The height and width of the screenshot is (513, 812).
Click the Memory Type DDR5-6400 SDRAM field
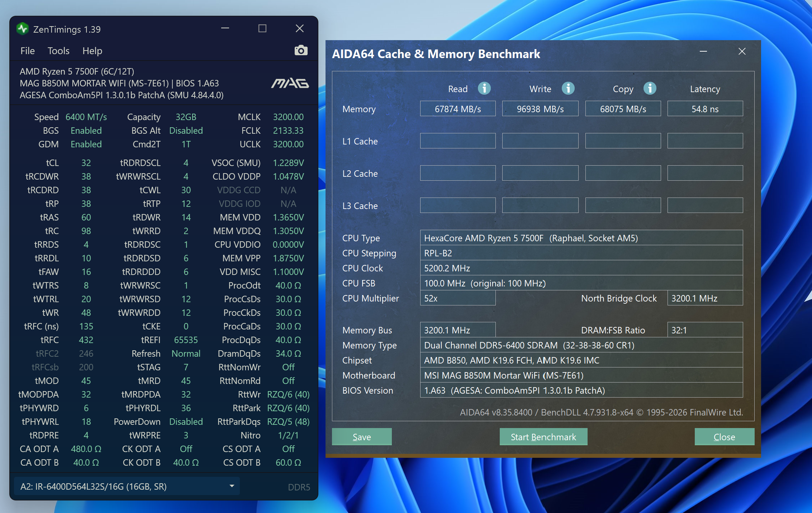pos(581,345)
